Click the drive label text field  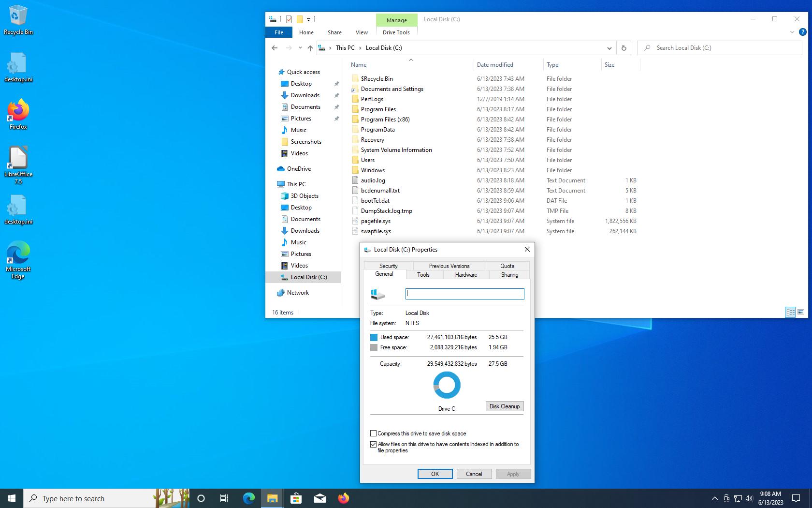(x=464, y=294)
